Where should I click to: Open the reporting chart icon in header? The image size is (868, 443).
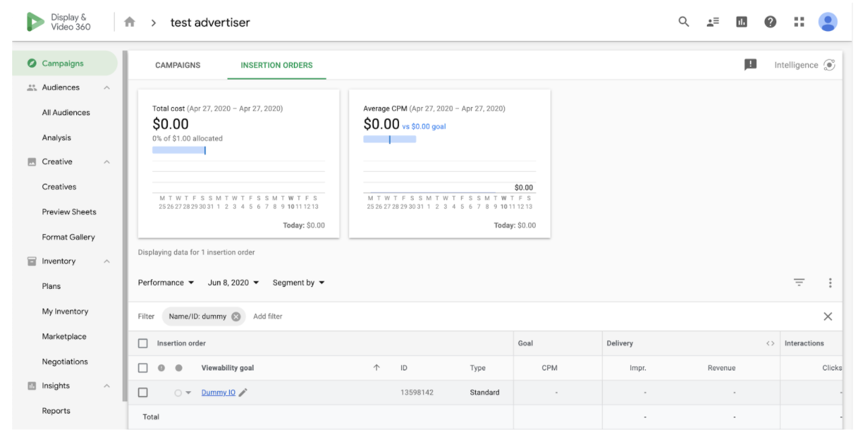pyautogui.click(x=741, y=22)
